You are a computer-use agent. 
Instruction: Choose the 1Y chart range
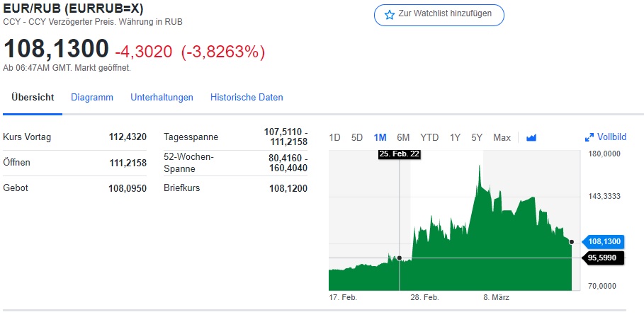click(x=456, y=137)
